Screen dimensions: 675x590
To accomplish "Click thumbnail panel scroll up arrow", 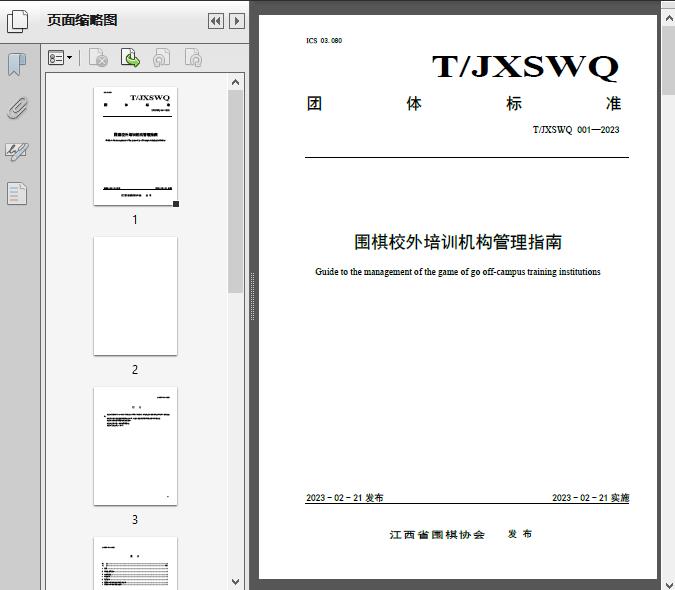I will click(x=235, y=82).
